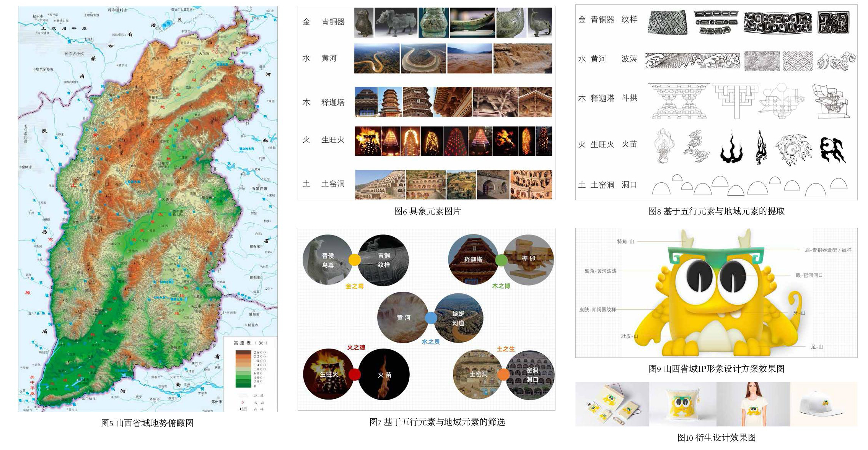Click the 肚皮-山 annotation
The width and height of the screenshot is (868, 450).
629,336
